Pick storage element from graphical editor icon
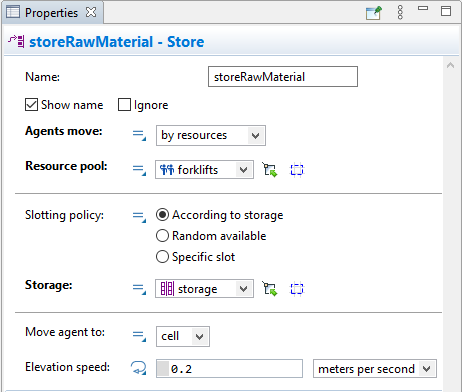The image size is (462, 392). (269, 289)
